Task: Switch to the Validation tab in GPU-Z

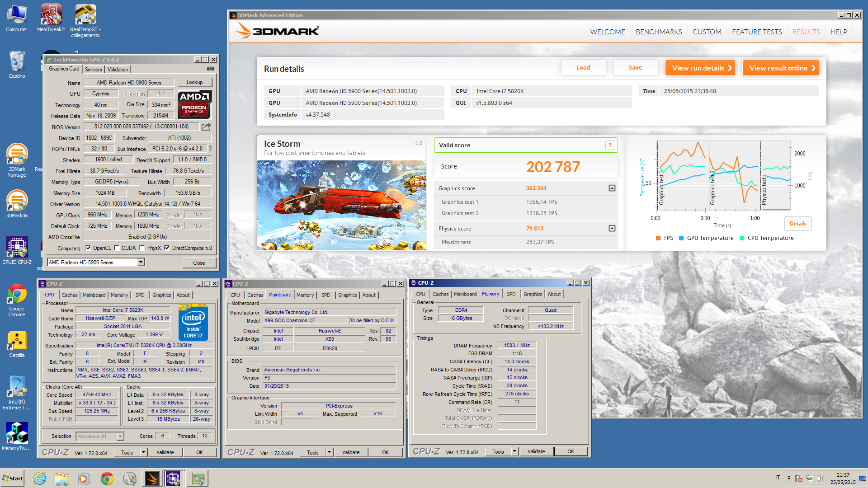Action: (x=118, y=69)
